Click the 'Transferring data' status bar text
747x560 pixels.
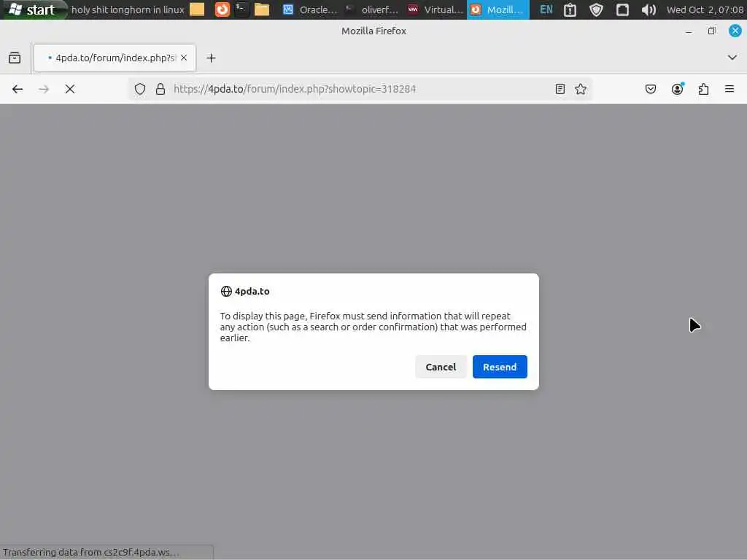(x=91, y=553)
